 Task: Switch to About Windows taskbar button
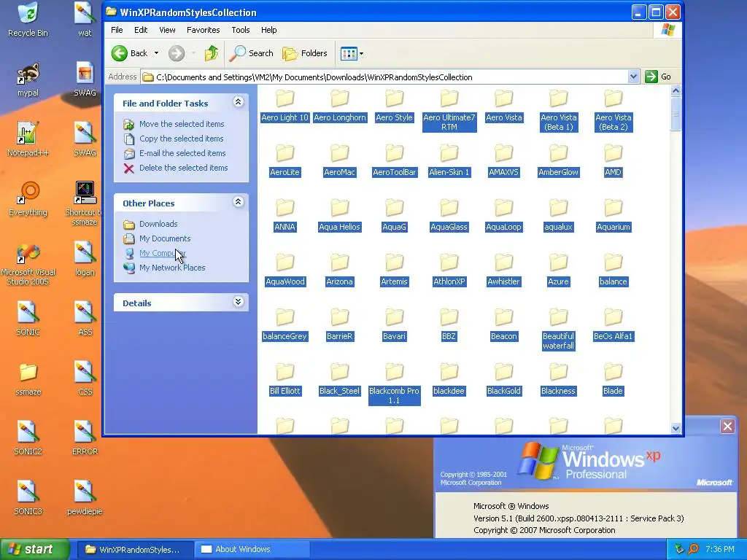252,550
